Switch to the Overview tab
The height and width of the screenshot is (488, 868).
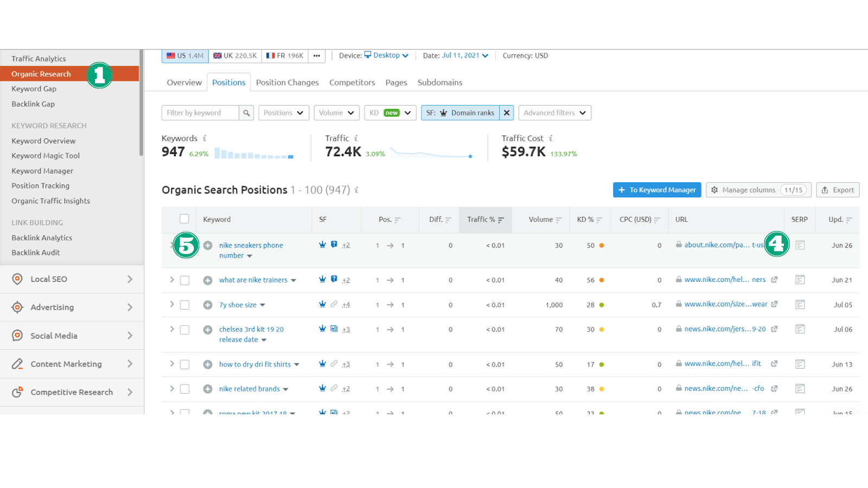tap(184, 82)
